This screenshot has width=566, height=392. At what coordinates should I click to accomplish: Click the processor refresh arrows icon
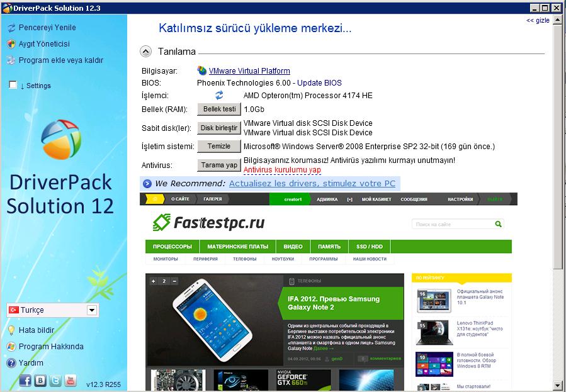pyautogui.click(x=219, y=95)
